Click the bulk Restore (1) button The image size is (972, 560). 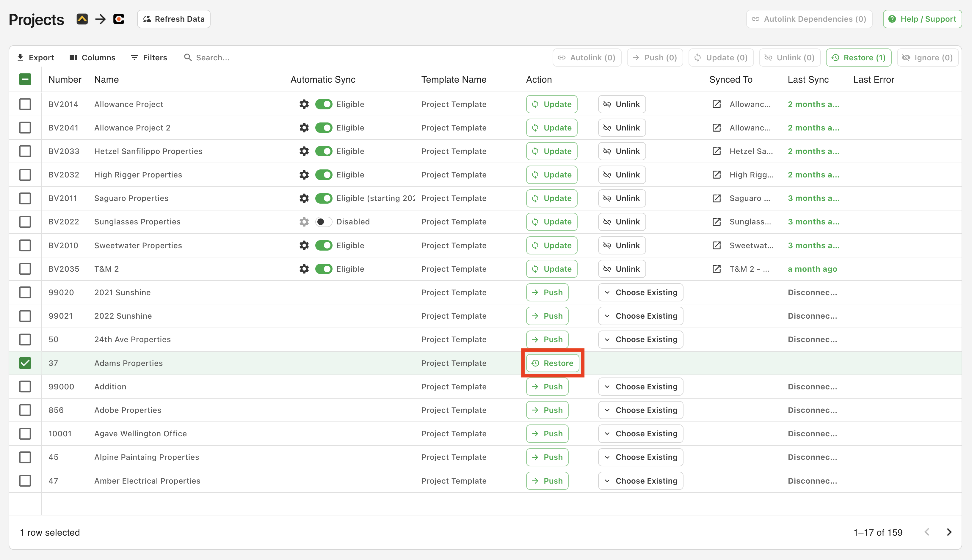[x=858, y=58]
